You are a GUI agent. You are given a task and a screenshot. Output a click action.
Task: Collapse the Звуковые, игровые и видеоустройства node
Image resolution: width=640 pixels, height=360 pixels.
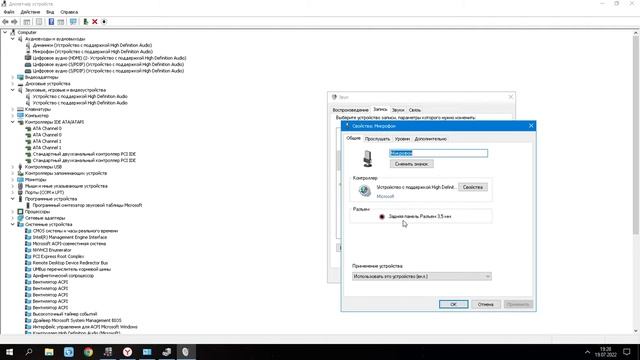[13, 90]
